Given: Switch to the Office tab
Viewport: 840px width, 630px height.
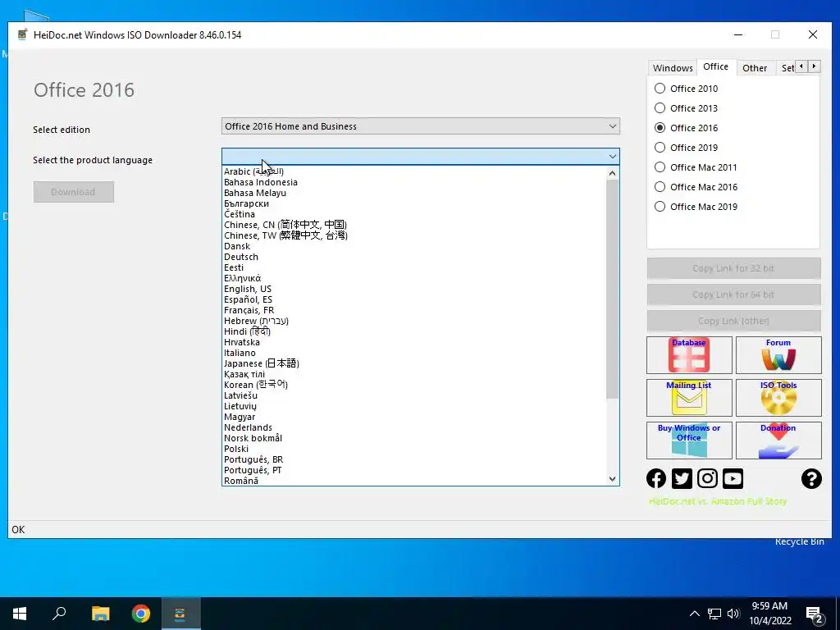Looking at the screenshot, I should [715, 66].
